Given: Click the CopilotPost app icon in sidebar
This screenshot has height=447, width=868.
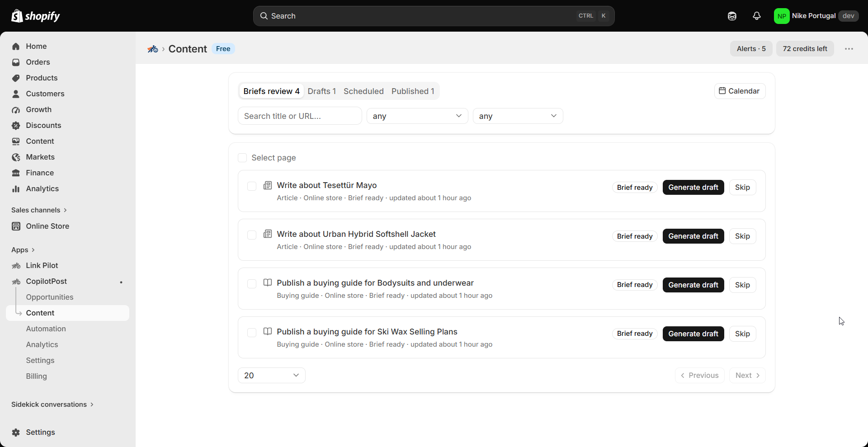Looking at the screenshot, I should (x=16, y=281).
